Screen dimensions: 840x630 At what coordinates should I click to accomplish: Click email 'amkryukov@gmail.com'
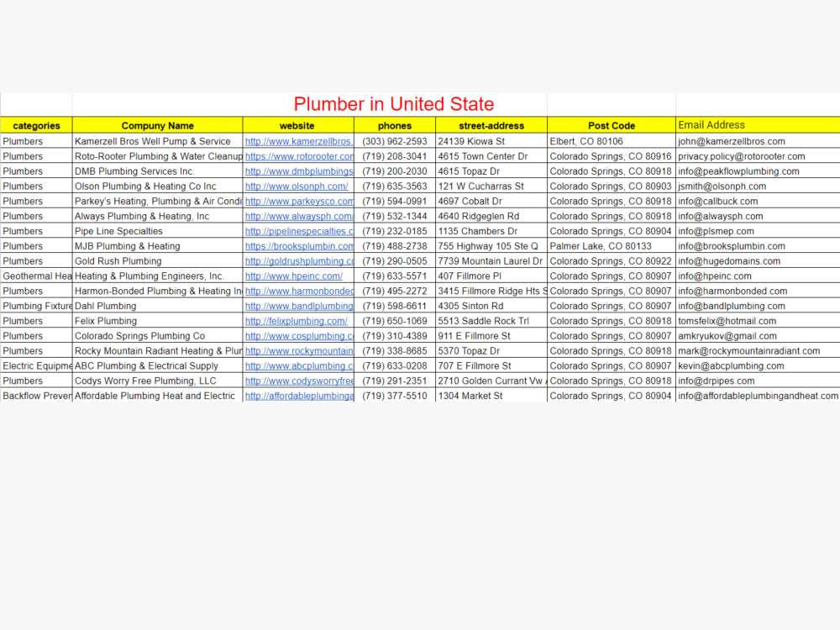(x=727, y=337)
